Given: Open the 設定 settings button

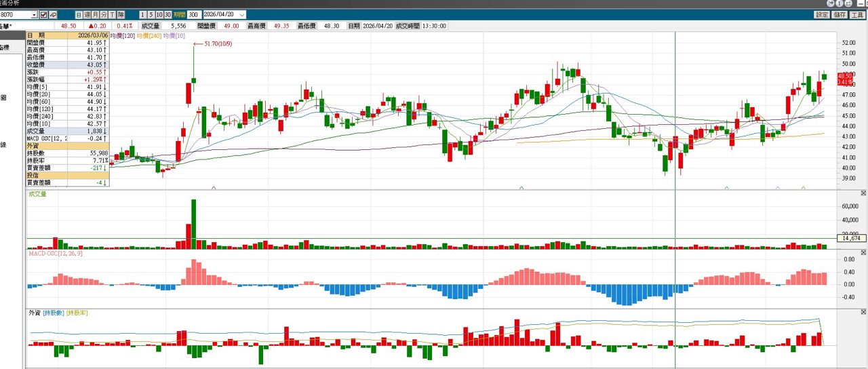Looking at the screenshot, I should pyautogui.click(x=822, y=14).
